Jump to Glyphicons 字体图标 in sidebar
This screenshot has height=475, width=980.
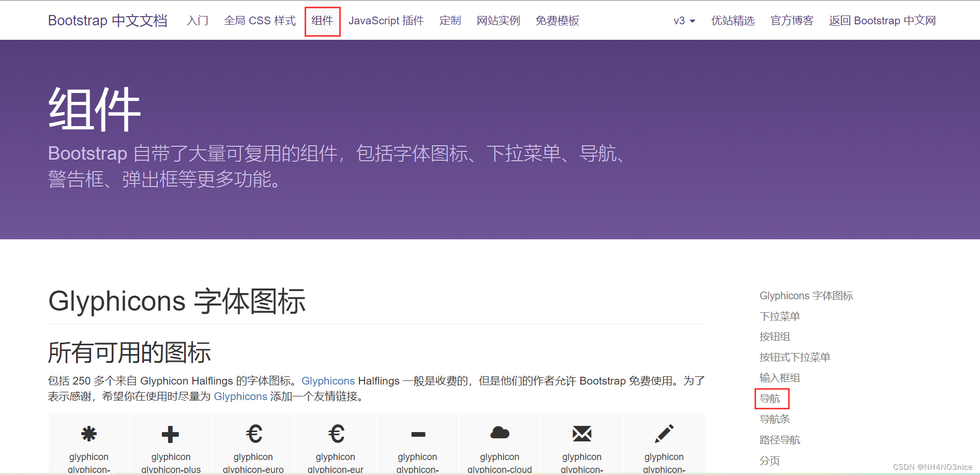tap(806, 296)
